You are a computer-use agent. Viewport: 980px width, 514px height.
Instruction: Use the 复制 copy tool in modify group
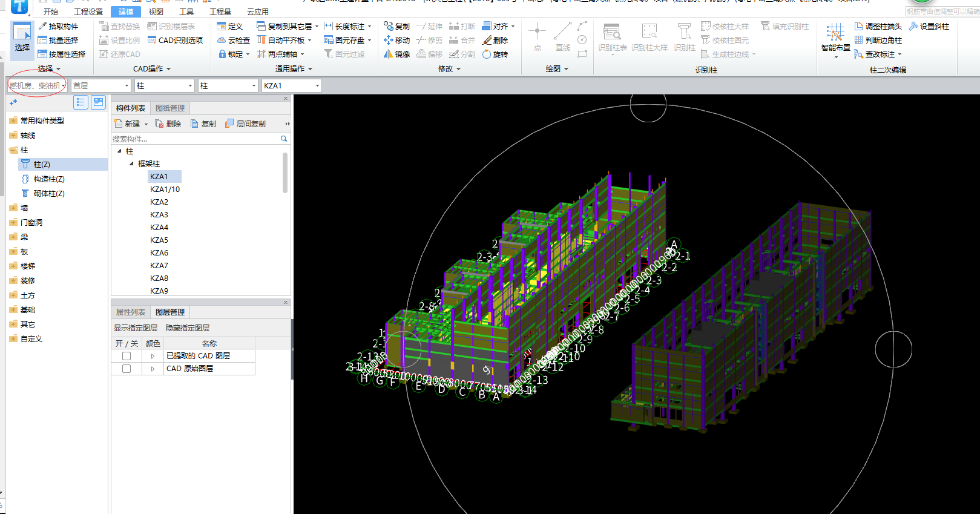point(397,26)
